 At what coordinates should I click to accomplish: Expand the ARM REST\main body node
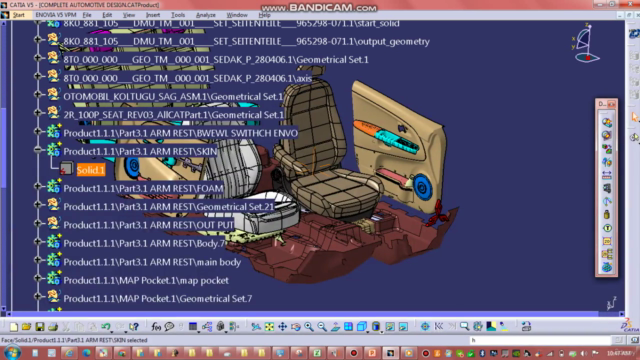pyautogui.click(x=38, y=260)
